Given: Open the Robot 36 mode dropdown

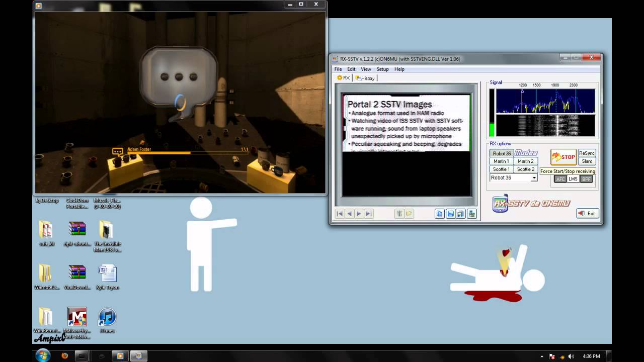Looking at the screenshot, I should click(534, 178).
